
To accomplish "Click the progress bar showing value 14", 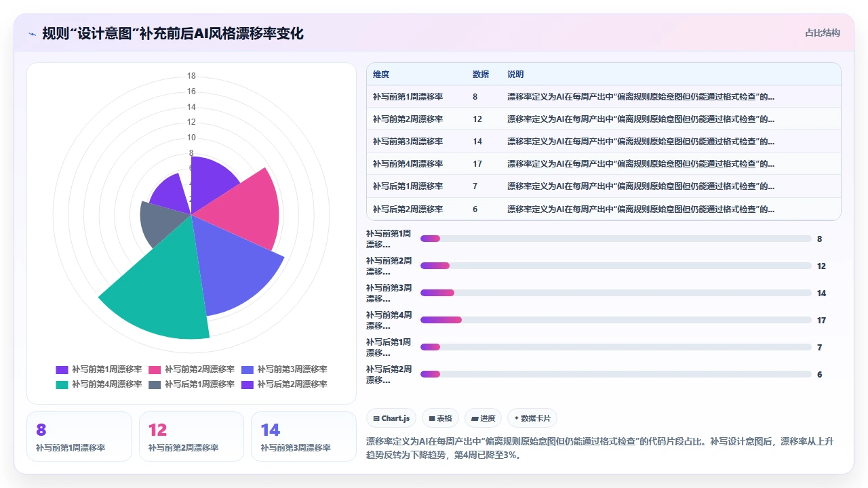I will (x=616, y=293).
